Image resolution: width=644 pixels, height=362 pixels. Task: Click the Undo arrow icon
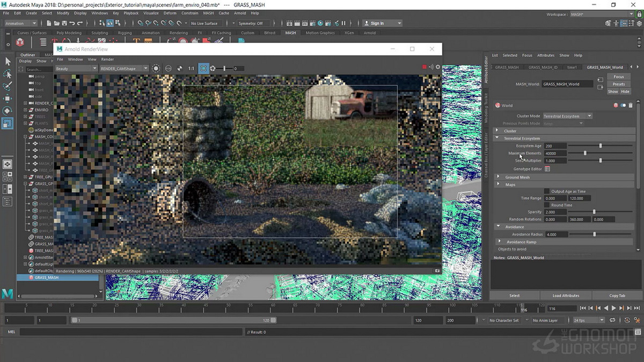72,23
